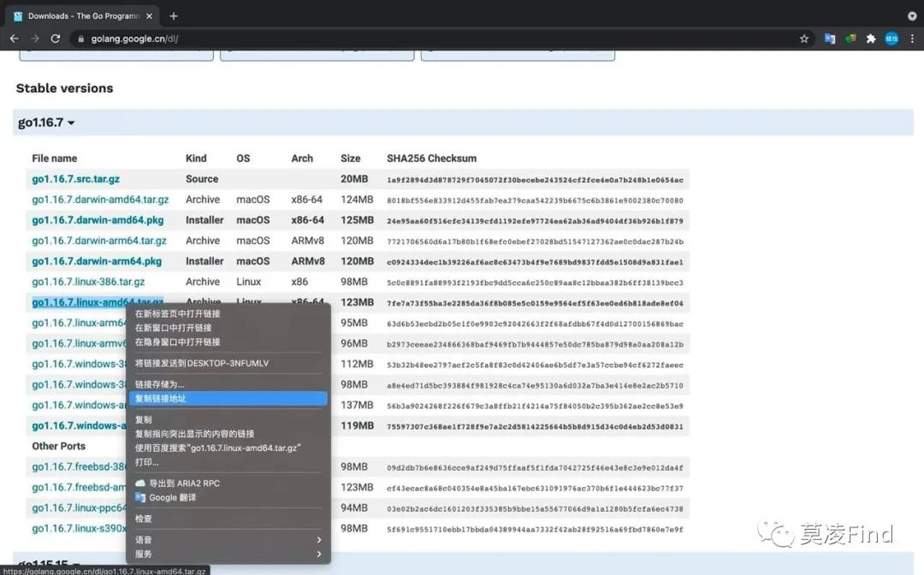Click the go1.16.7.linux-arm64 link

79,323
